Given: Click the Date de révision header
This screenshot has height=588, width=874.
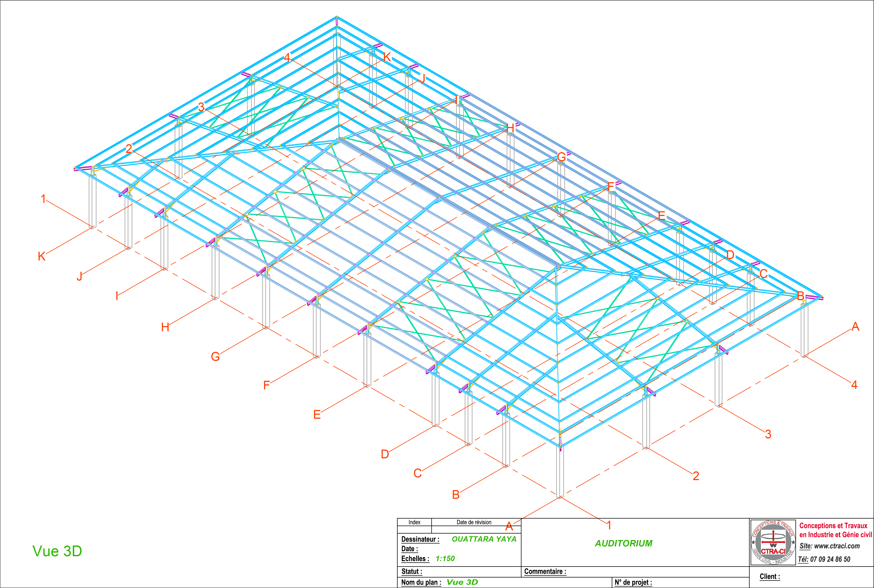Looking at the screenshot, I should (474, 522).
